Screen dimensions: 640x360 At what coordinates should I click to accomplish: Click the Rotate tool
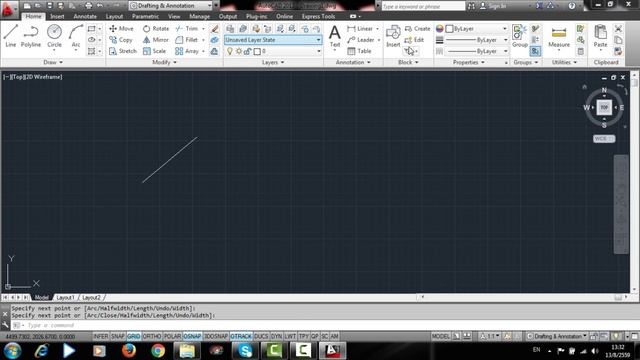(x=156, y=29)
